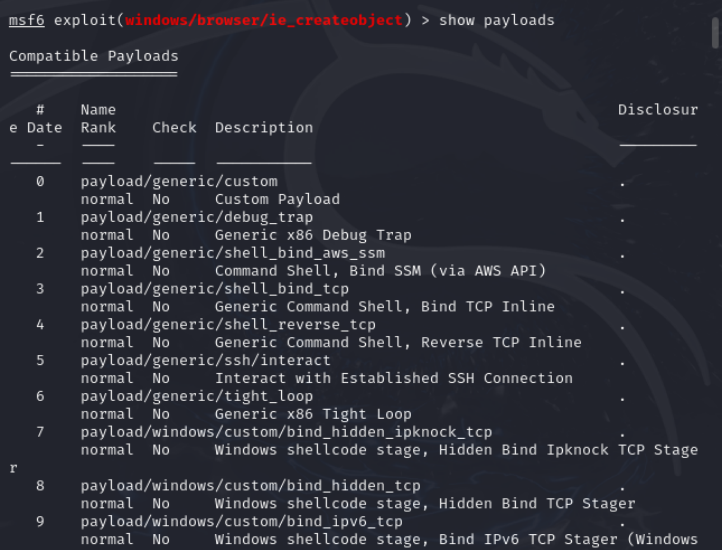The height and width of the screenshot is (550, 722).
Task: Click the payload/generic/shell_bind_aws_ssm entry
Action: point(232,253)
